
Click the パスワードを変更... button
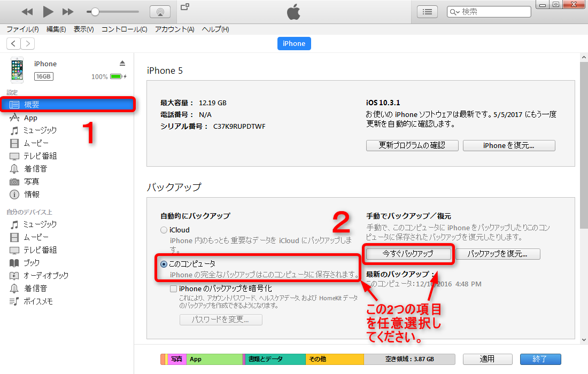[221, 320]
